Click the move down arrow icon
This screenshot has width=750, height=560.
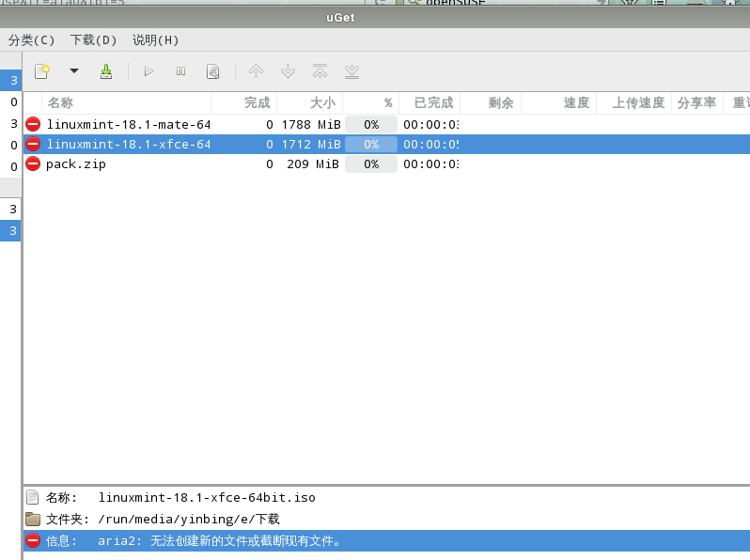(288, 71)
